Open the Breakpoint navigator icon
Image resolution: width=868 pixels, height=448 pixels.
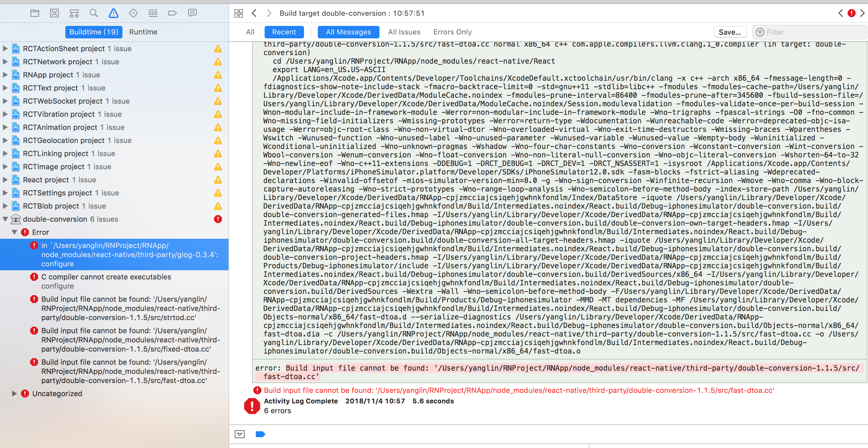172,13
